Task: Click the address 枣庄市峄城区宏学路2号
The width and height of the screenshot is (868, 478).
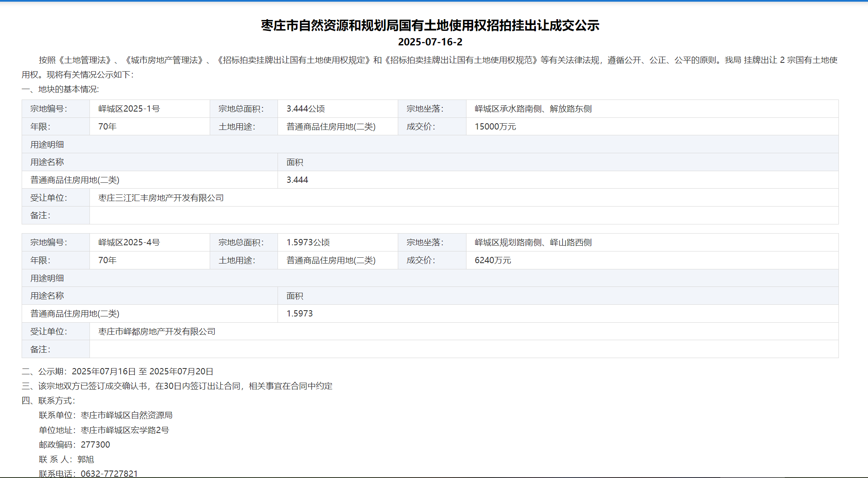Action: pyautogui.click(x=125, y=430)
